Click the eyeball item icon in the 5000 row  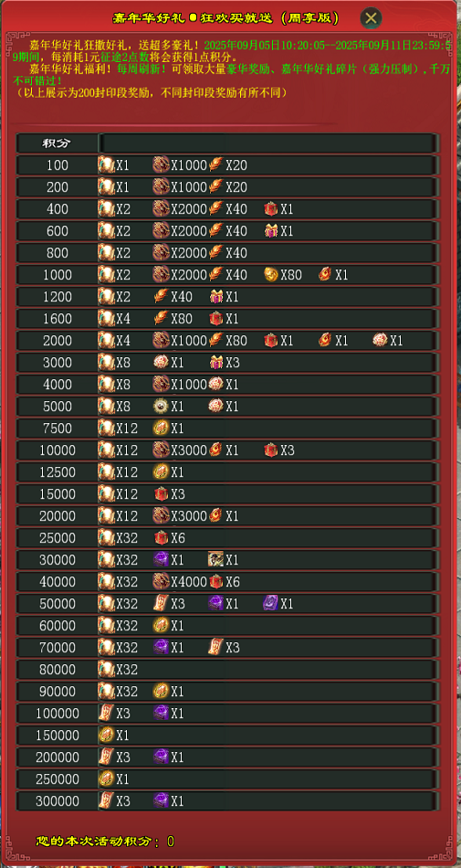coord(161,407)
